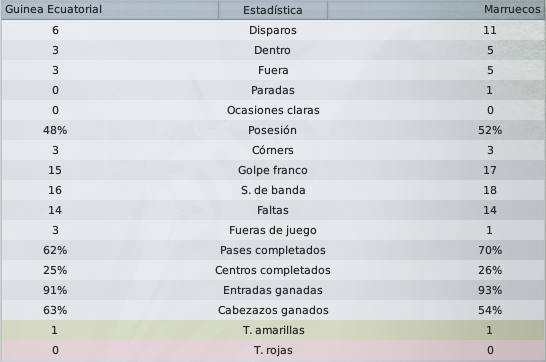
Task: Select the Ocasiones claras row
Action: pyautogui.click(x=273, y=110)
